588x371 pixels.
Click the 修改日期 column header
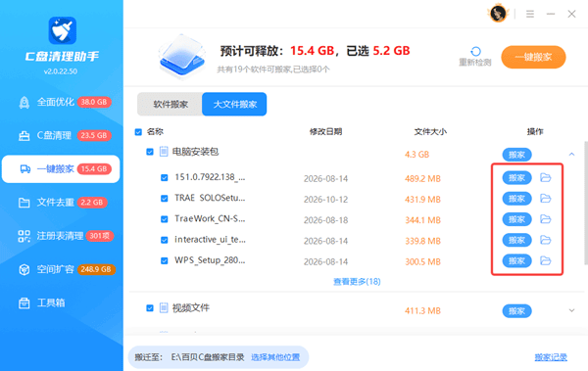coord(325,132)
